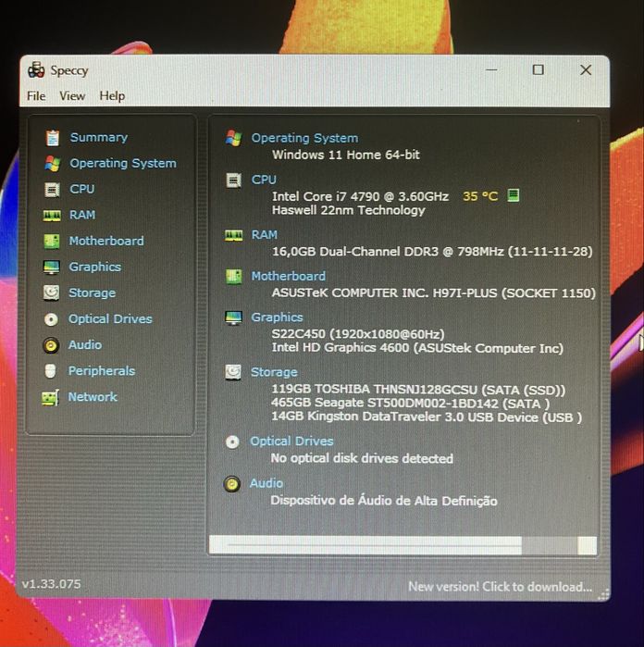Screen dimensions: 644x647
Task: Select Operating System in the sidebar
Action: point(123,164)
